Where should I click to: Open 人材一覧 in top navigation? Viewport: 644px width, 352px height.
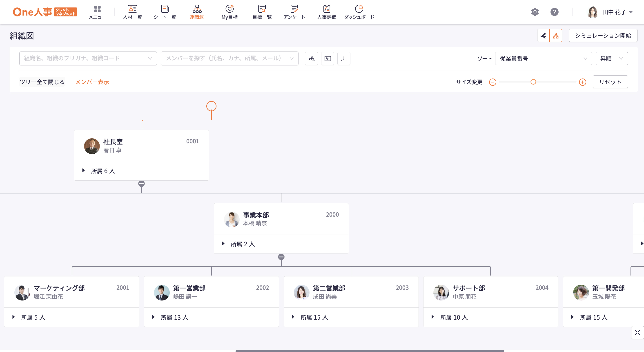[x=132, y=12]
